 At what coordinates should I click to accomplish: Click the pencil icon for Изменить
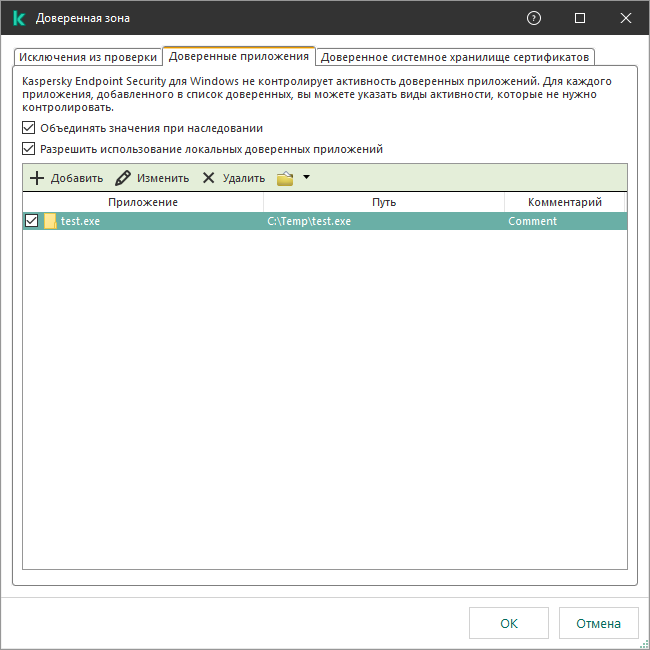pyautogui.click(x=123, y=178)
